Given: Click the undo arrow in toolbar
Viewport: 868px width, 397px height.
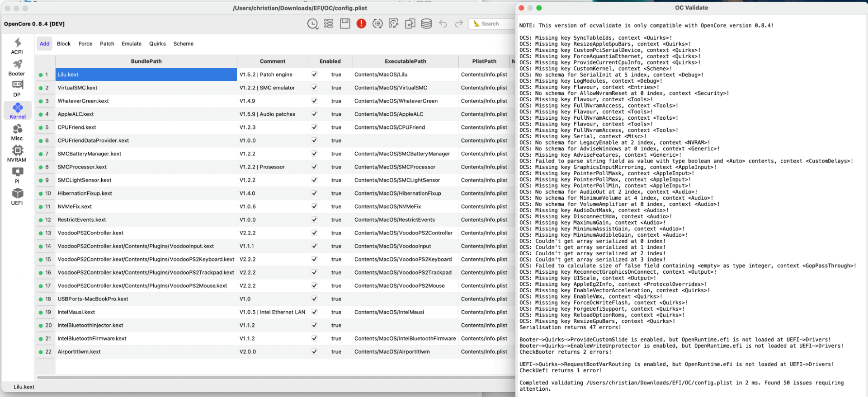Looking at the screenshot, I should pyautogui.click(x=443, y=23).
